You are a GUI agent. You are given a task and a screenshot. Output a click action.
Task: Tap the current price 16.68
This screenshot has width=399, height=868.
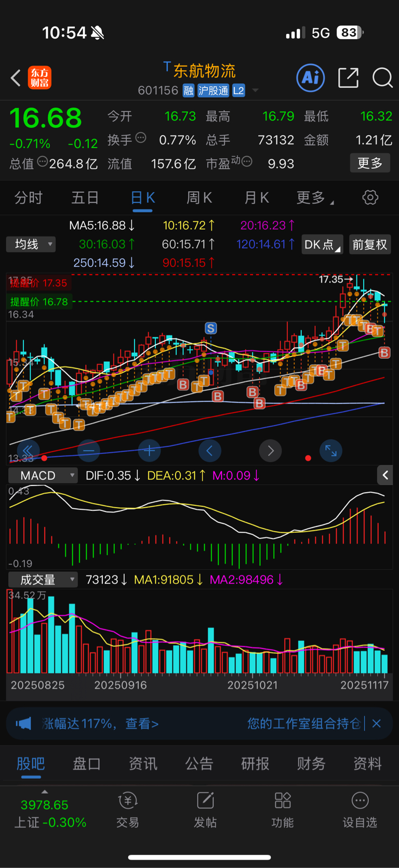point(46,118)
